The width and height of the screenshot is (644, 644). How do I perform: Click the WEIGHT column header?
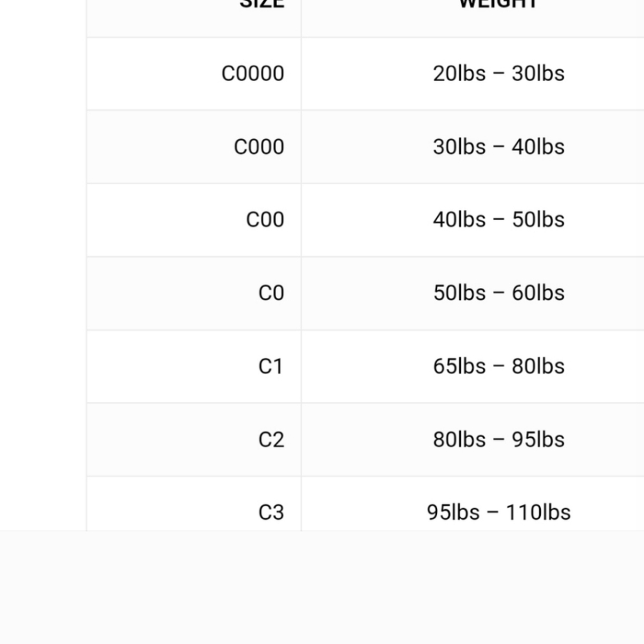click(x=498, y=4)
